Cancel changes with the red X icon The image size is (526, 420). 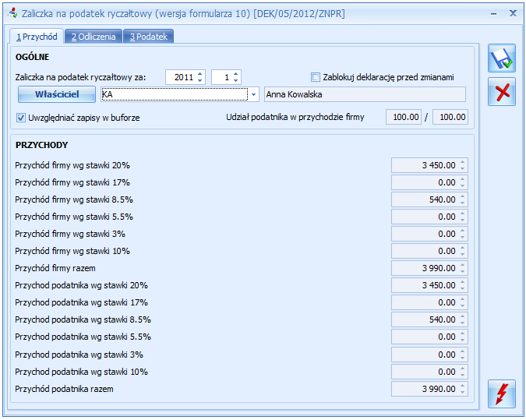tap(502, 92)
